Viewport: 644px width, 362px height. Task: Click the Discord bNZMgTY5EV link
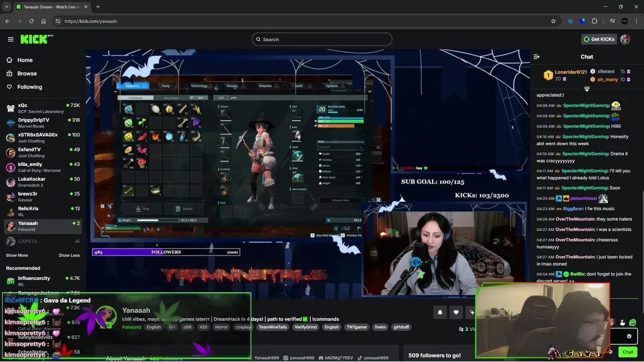tap(336, 358)
